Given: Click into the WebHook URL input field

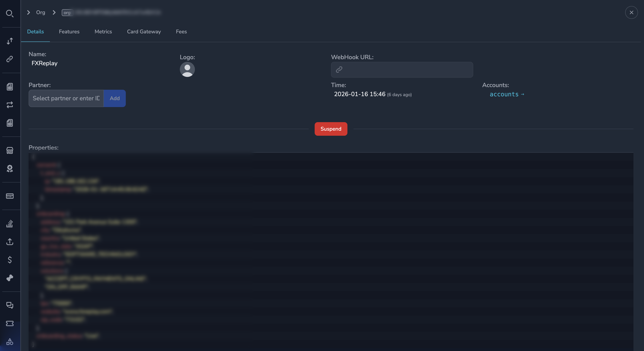Looking at the screenshot, I should pyautogui.click(x=402, y=70).
